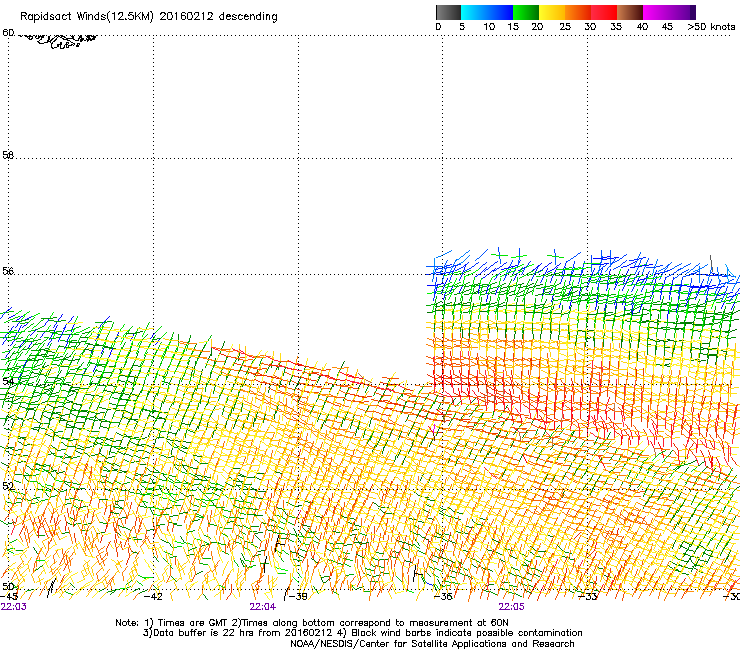Click the gray 0-5 knots color swatch
The width and height of the screenshot is (740, 650).
point(448,12)
